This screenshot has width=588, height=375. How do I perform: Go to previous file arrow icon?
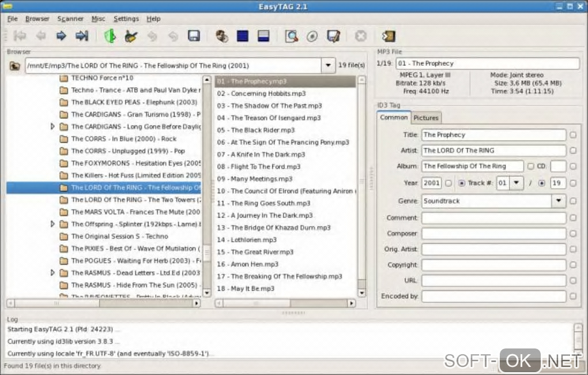(x=41, y=36)
